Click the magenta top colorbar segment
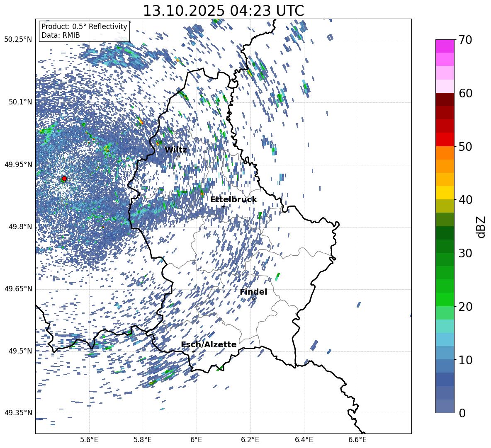The width and height of the screenshot is (491, 448). tap(445, 46)
